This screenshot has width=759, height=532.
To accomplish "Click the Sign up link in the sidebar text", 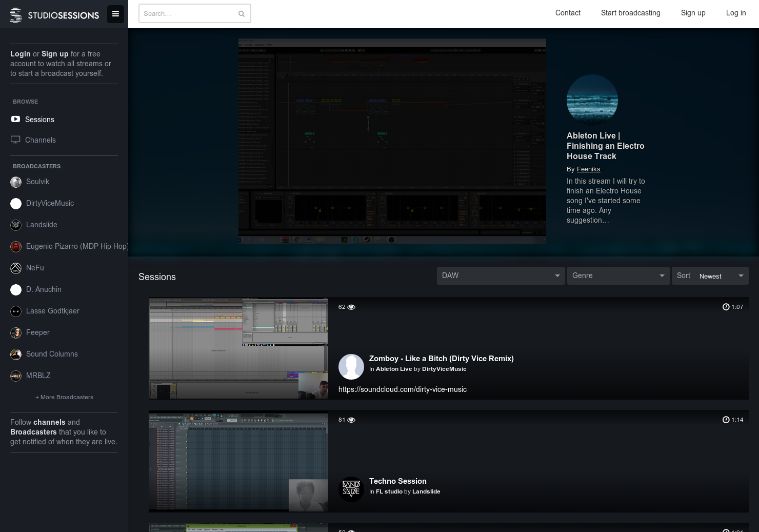I will tap(55, 54).
